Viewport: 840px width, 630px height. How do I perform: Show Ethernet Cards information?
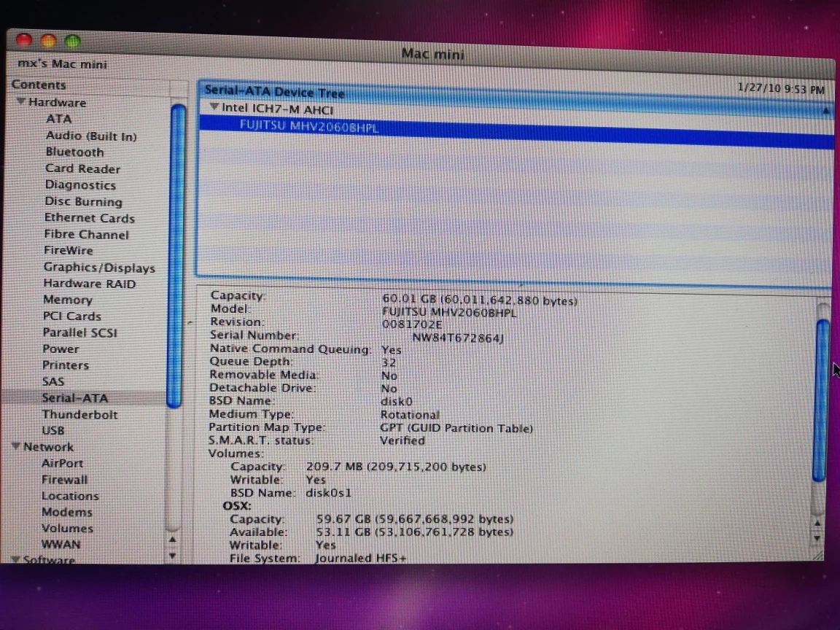click(x=90, y=218)
